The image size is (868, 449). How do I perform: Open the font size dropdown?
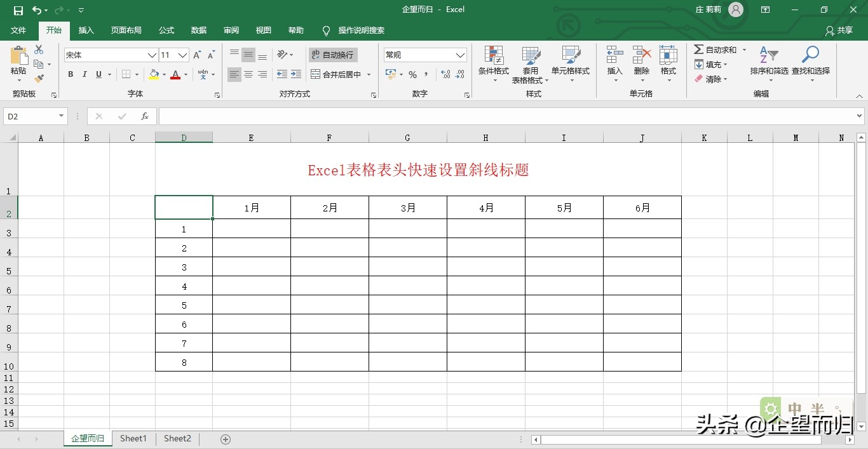tap(182, 55)
